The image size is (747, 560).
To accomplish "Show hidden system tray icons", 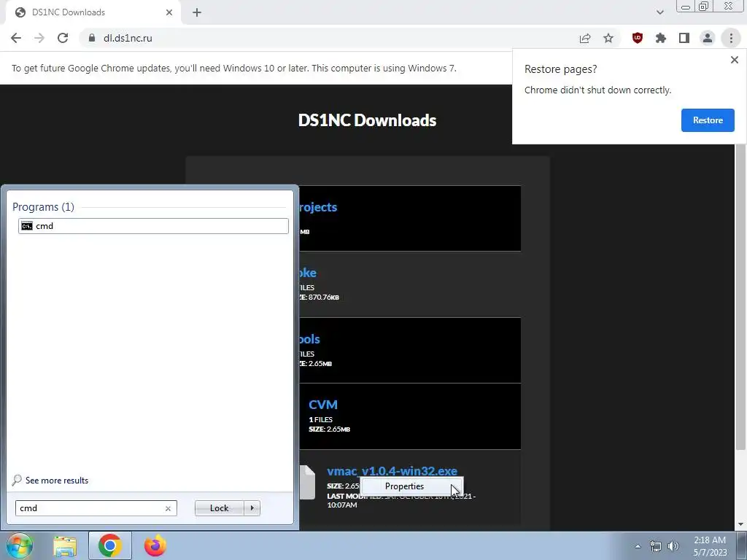I will coord(638,546).
